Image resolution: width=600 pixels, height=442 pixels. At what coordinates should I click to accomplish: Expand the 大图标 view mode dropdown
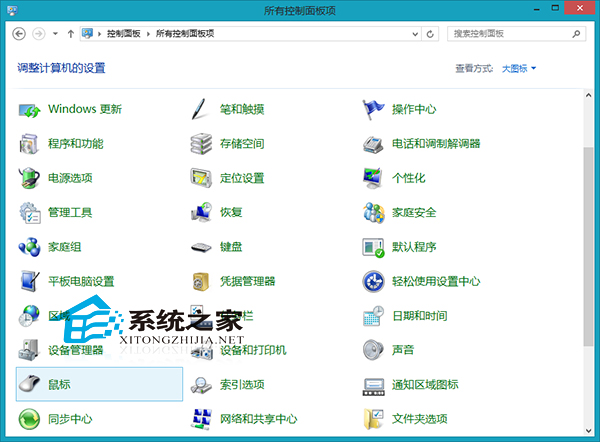pyautogui.click(x=518, y=69)
